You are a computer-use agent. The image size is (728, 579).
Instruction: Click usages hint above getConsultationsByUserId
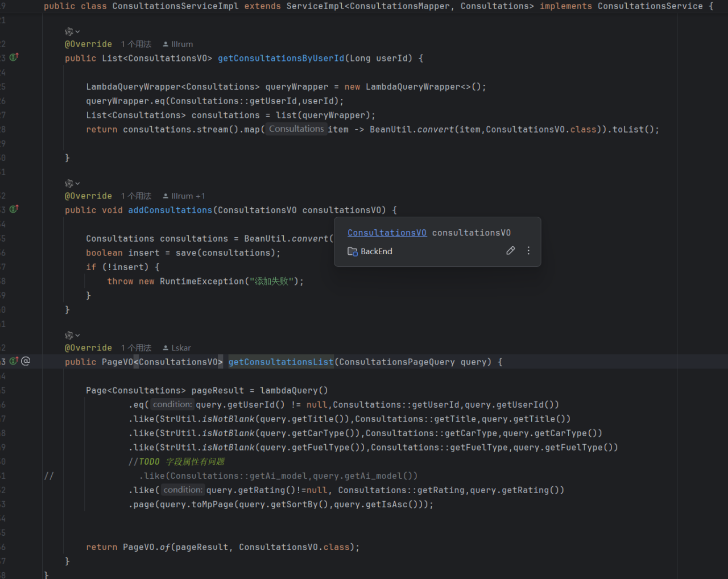(136, 44)
